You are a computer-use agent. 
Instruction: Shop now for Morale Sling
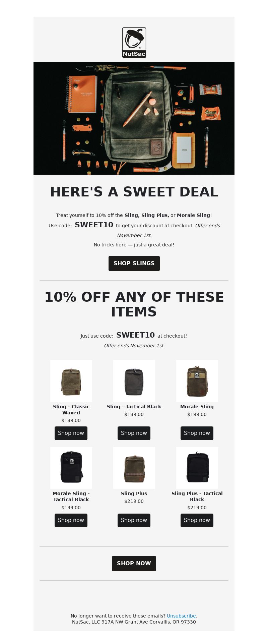pyautogui.click(x=197, y=433)
